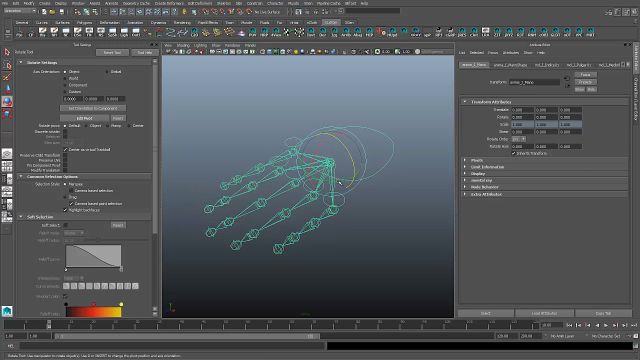Viewport: 640px width, 360px height.
Task: Switch to the Rendering shelf tab
Action: 182,22
